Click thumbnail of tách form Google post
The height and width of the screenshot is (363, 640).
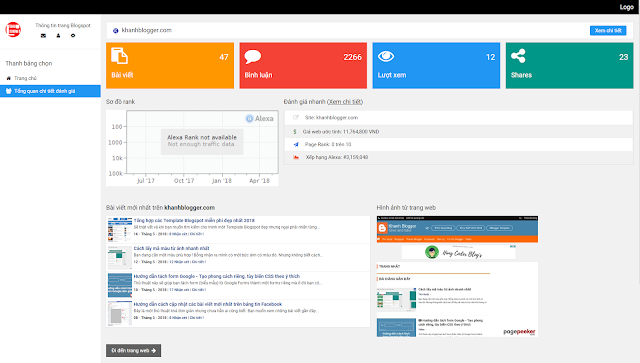(x=120, y=285)
